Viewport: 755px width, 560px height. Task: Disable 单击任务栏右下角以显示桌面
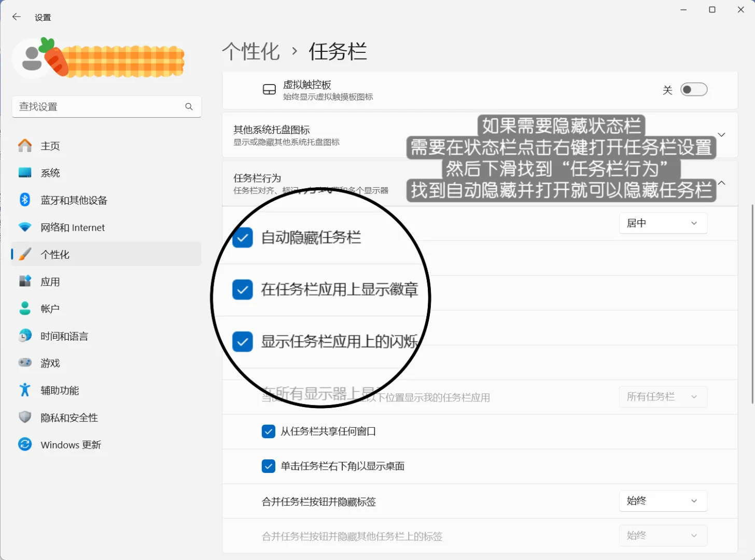point(269,466)
